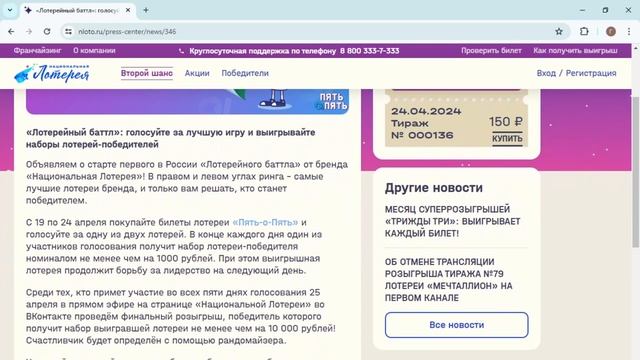The image size is (640, 360).
Task: Open Как получить выигрыш link
Action: [575, 51]
